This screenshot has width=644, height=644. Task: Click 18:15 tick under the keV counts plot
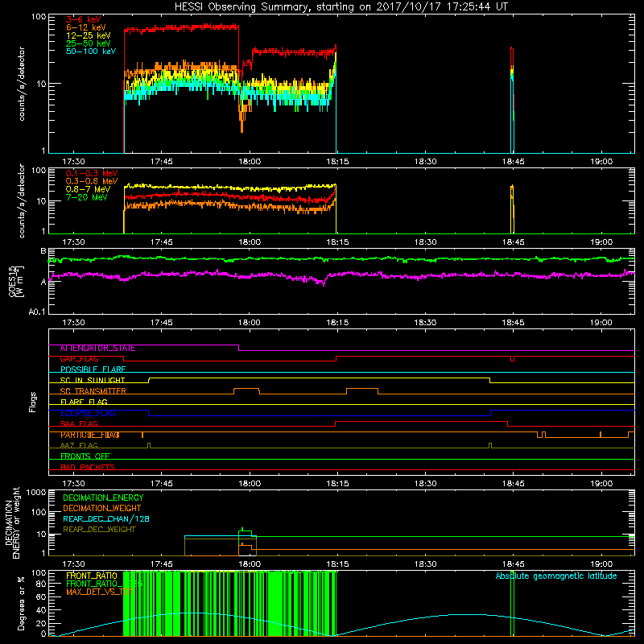coord(337,162)
